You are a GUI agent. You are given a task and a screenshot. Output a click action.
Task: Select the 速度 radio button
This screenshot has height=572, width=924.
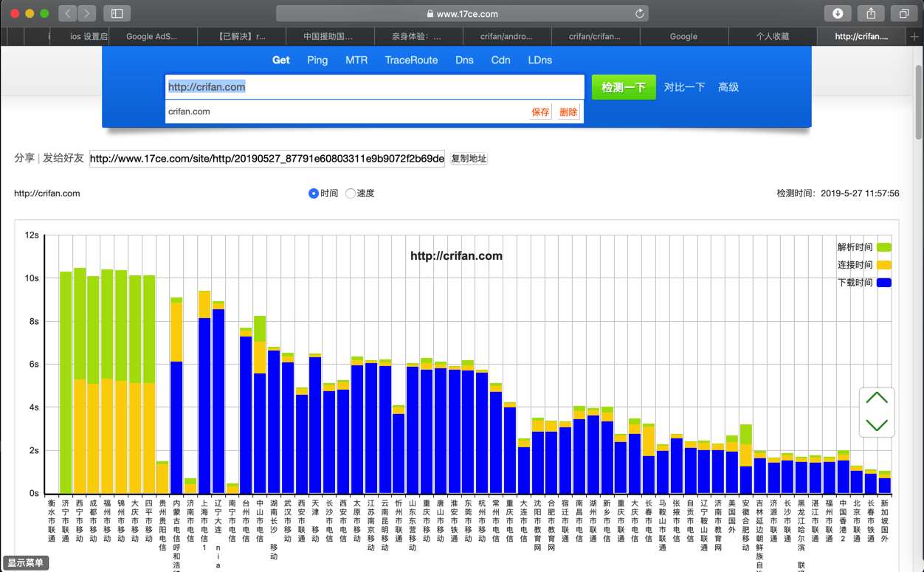[351, 193]
